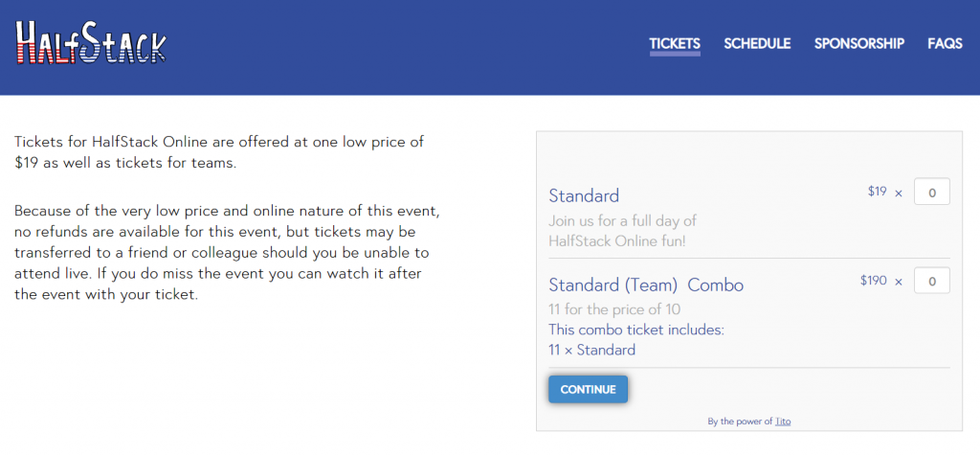
Task: Select the Standard (Team) Combo title
Action: [x=646, y=285]
